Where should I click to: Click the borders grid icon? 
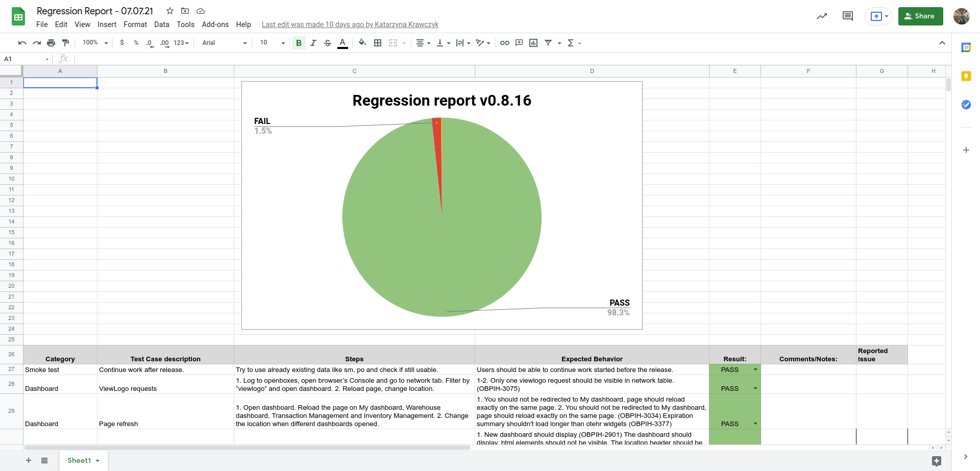click(378, 43)
